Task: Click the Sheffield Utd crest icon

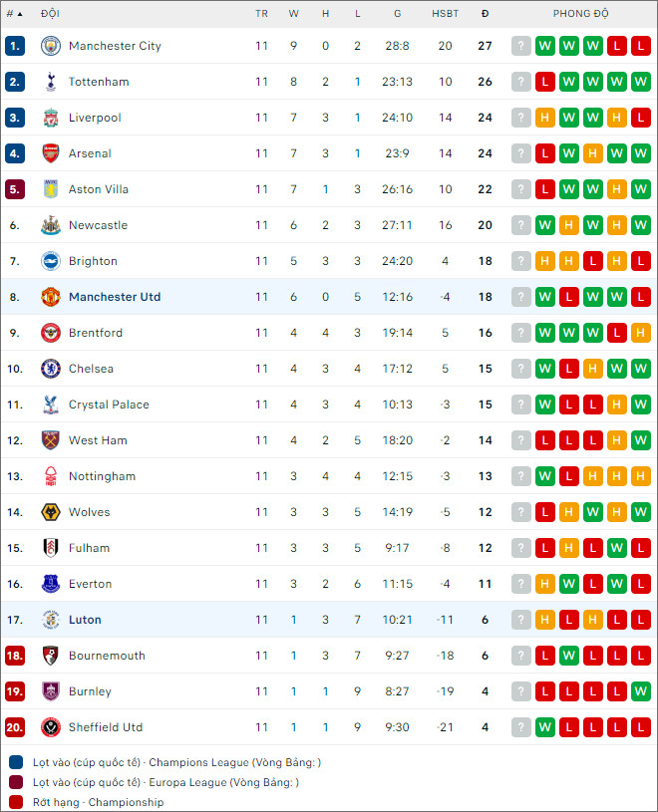Action: coord(51,727)
